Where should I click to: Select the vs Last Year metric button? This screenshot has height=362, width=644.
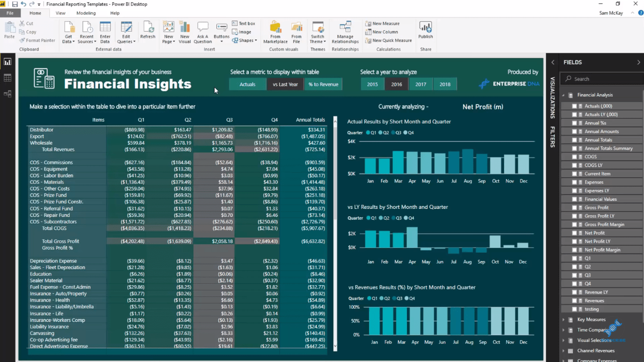(x=285, y=84)
